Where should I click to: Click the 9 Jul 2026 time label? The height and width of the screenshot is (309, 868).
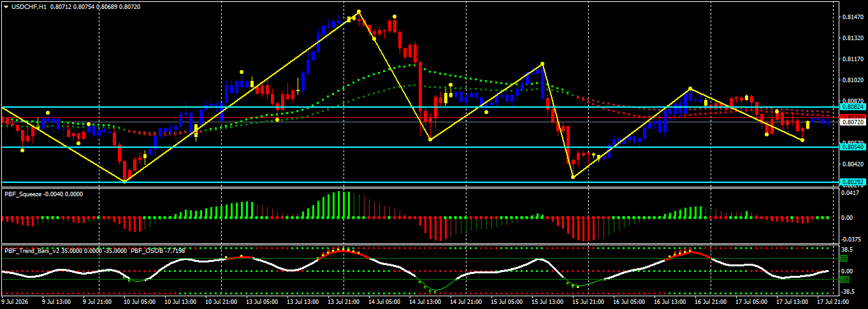(x=16, y=301)
